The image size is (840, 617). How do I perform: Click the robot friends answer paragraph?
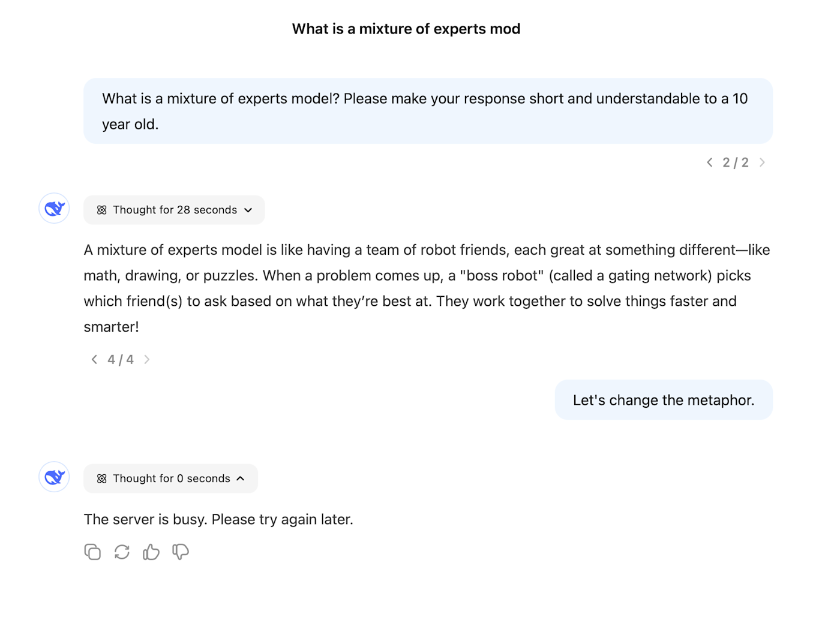[427, 288]
